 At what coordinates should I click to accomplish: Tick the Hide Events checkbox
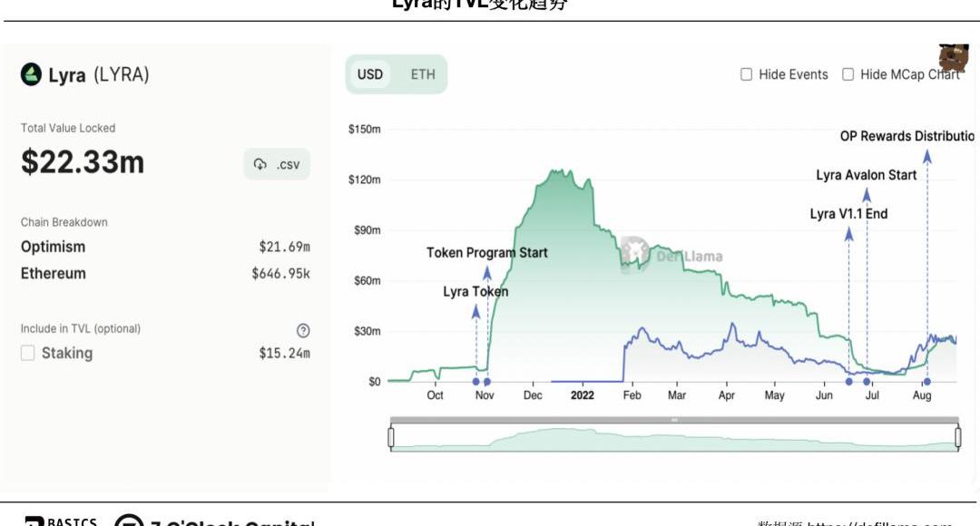tap(747, 74)
